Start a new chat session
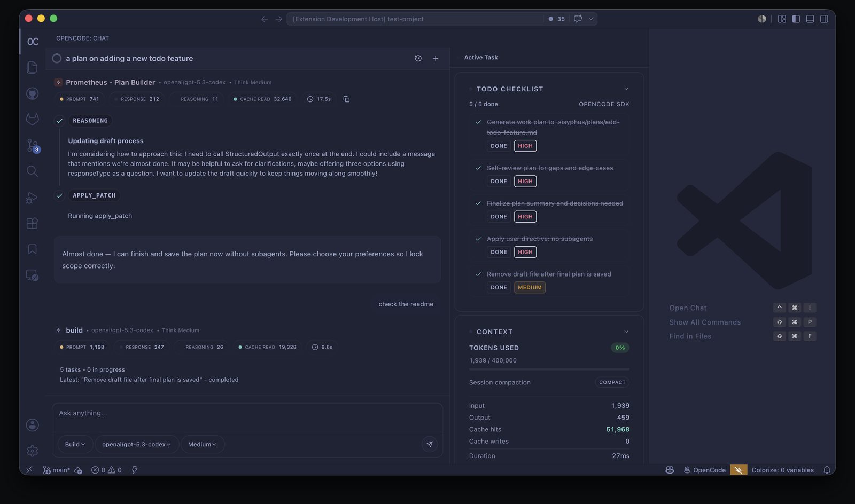The width and height of the screenshot is (855, 504). coord(436,58)
